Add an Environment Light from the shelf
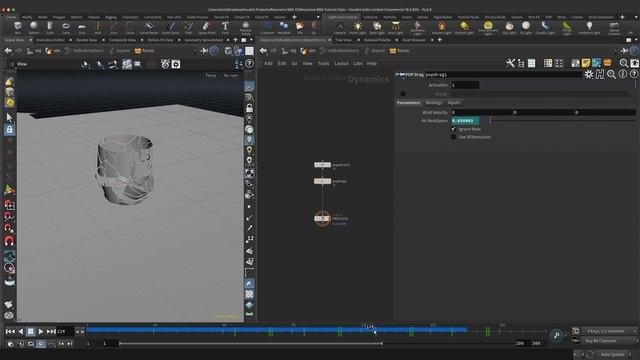This screenshot has height=360, width=640. pyautogui.click(x=488, y=28)
